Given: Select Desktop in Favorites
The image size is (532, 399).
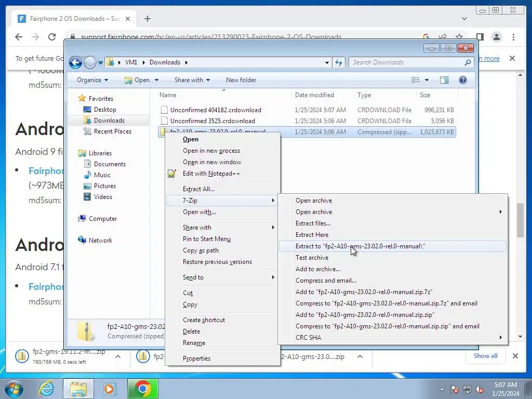Looking at the screenshot, I should [105, 110].
